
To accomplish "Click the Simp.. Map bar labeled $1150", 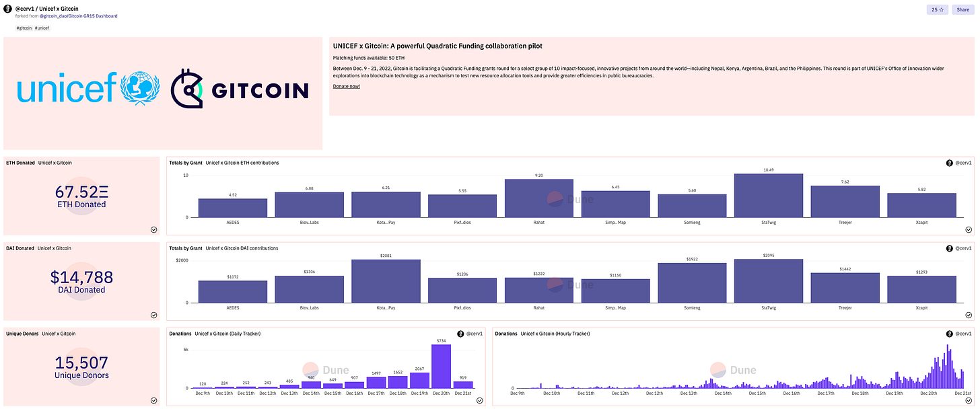I will (616, 291).
